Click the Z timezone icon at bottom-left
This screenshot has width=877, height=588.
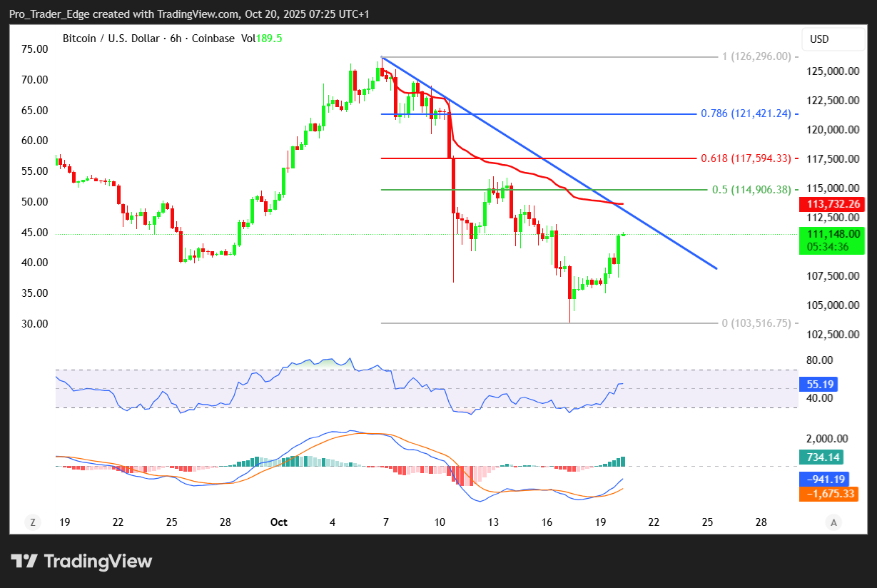(33, 522)
